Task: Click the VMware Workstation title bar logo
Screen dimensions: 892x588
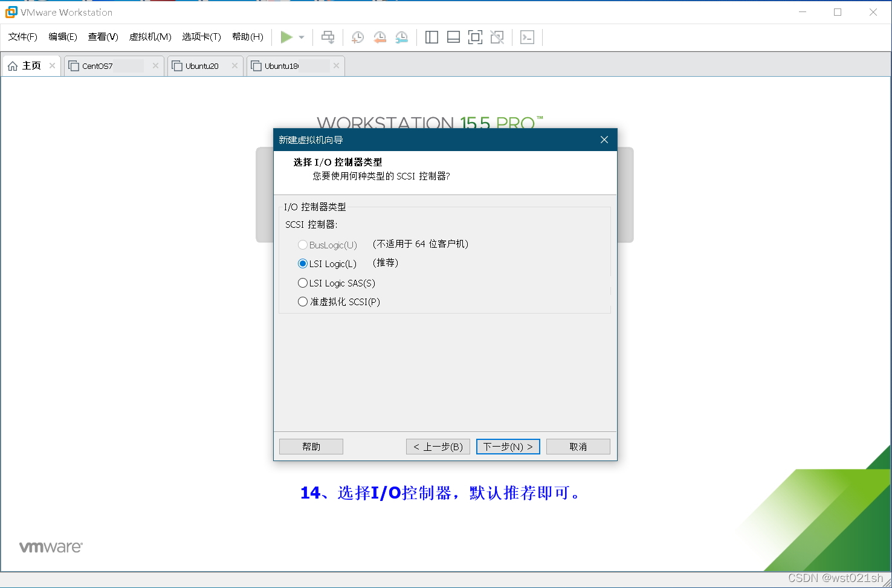Action: [11, 12]
